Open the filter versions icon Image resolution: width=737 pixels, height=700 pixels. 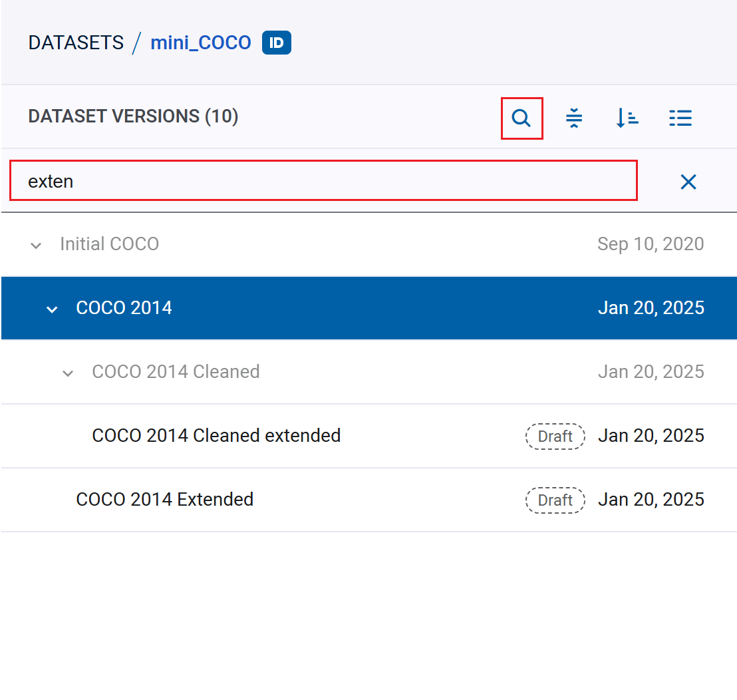pos(574,117)
